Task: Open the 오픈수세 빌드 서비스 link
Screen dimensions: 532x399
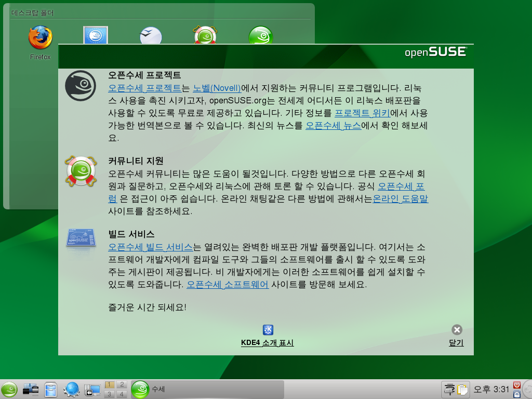Action: 150,247
